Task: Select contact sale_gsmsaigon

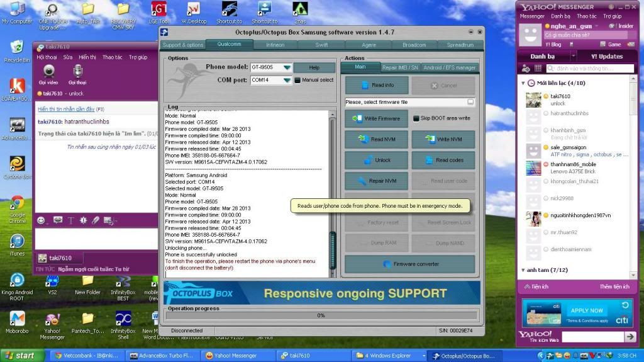Action: [577, 150]
